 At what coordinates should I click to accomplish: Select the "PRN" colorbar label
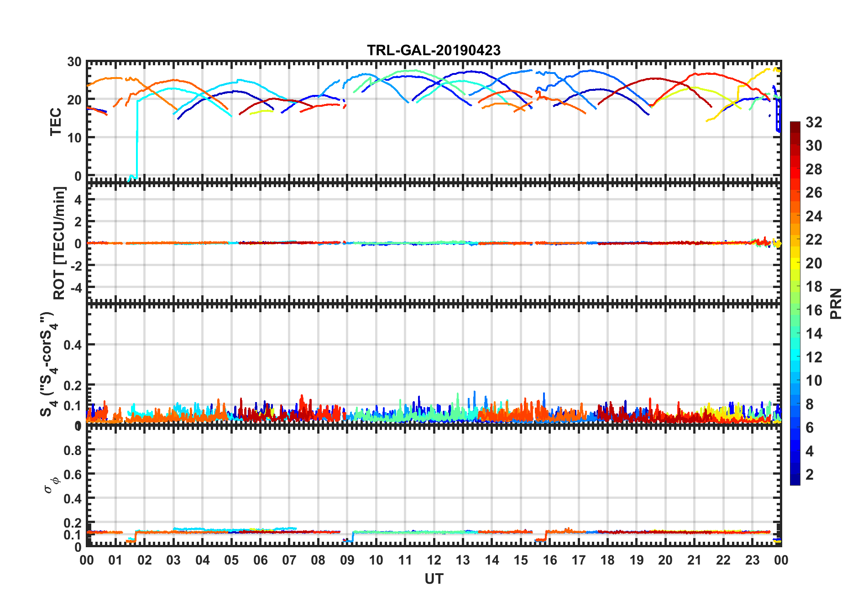click(x=836, y=304)
